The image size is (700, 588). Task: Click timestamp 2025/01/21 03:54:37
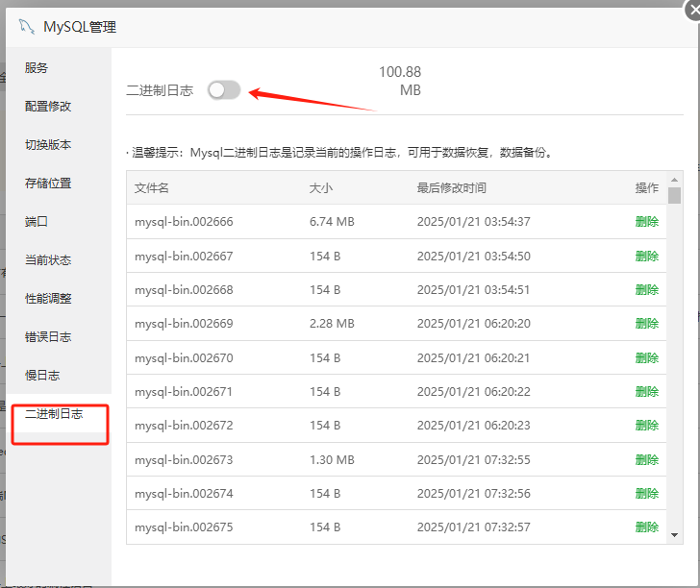tap(474, 222)
